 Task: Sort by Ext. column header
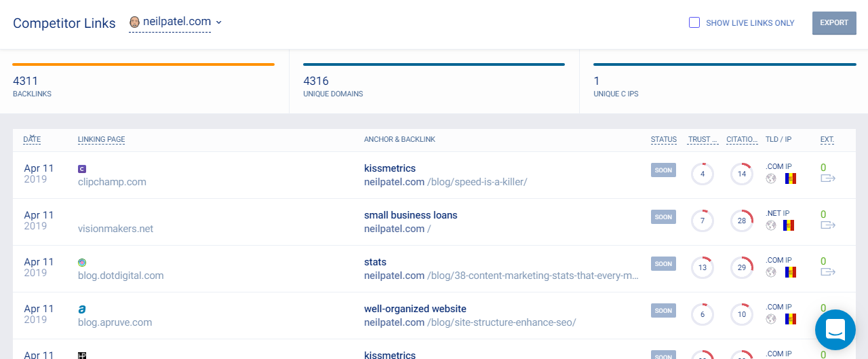pos(827,139)
